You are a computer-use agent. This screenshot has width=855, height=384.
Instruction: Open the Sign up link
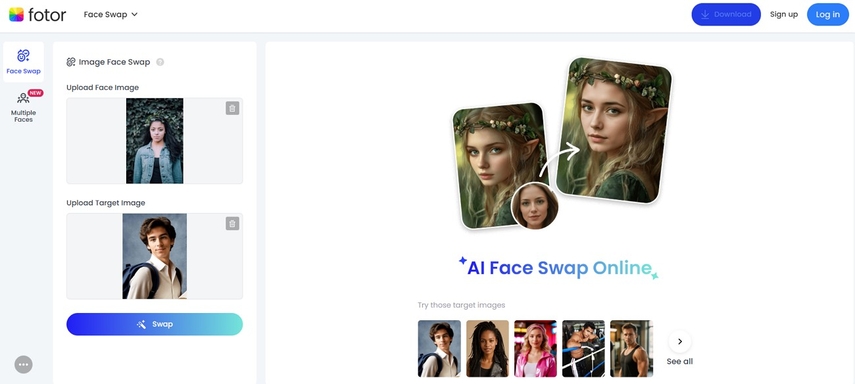784,15
